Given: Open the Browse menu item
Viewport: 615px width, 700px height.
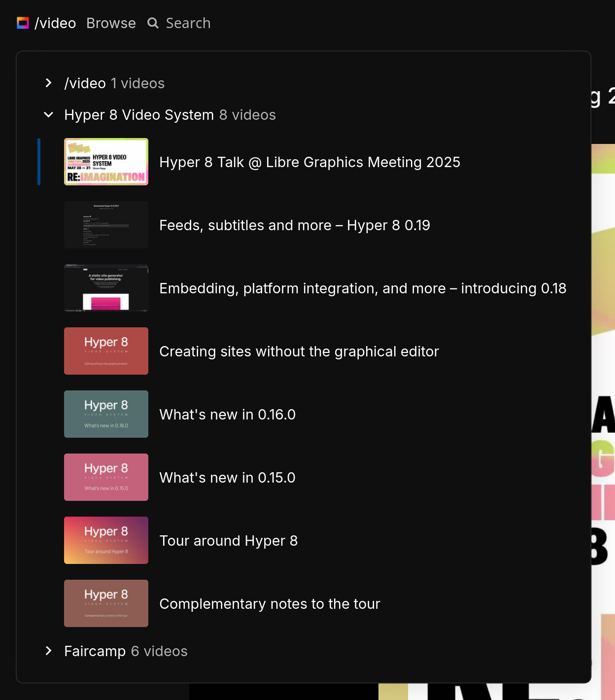Looking at the screenshot, I should coord(111,23).
